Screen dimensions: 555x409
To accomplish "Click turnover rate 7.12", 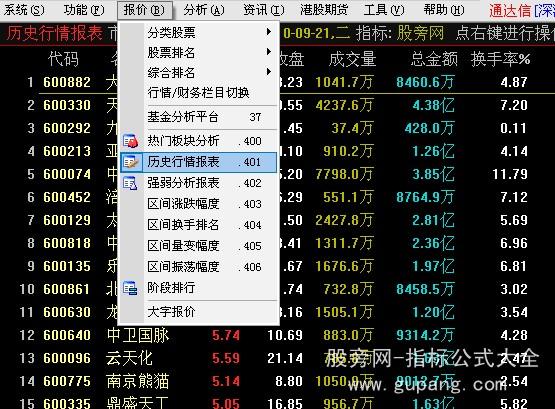I will 514,197.
